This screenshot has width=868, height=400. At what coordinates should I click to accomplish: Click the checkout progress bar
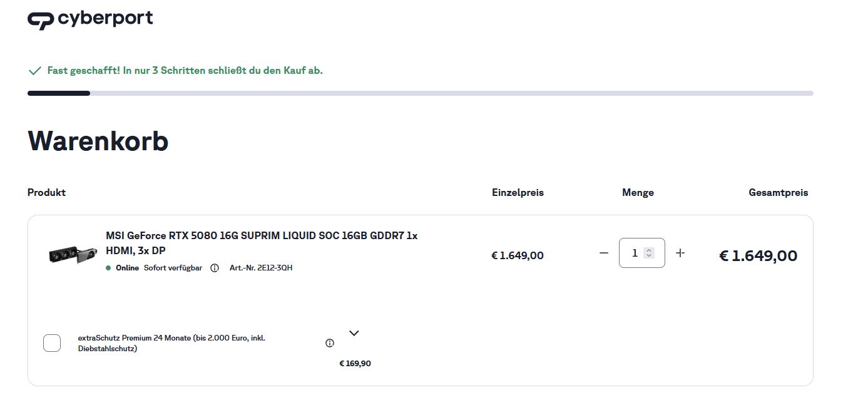point(420,93)
